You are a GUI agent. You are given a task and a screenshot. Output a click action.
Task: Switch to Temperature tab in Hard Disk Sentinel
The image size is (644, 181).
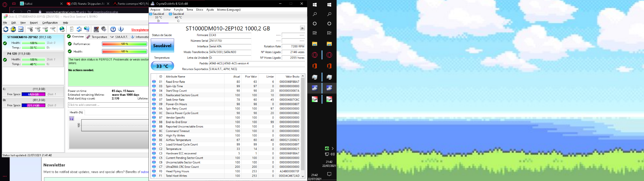(97, 37)
